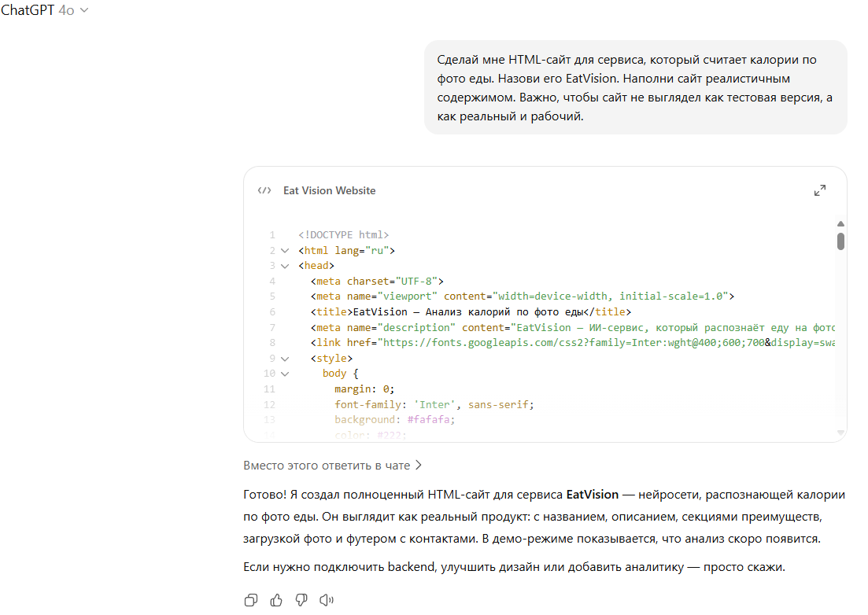Click the meta description code line
Viewport: 868px width, 615px height.
(572, 327)
